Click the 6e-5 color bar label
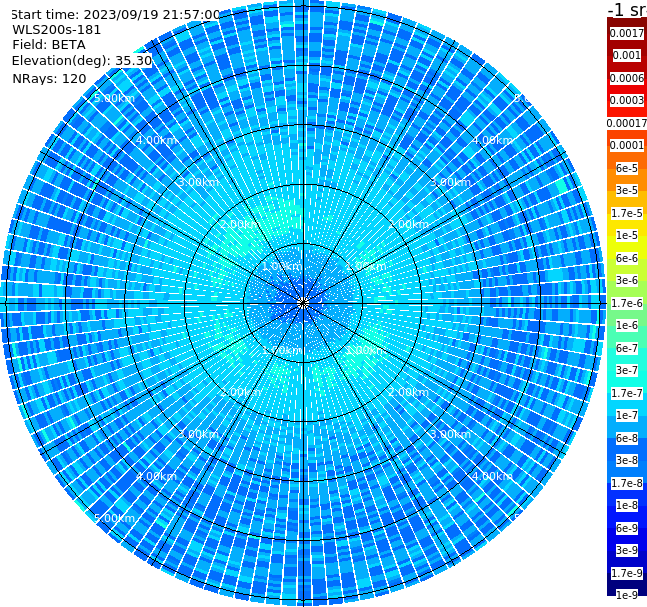 tap(627, 168)
